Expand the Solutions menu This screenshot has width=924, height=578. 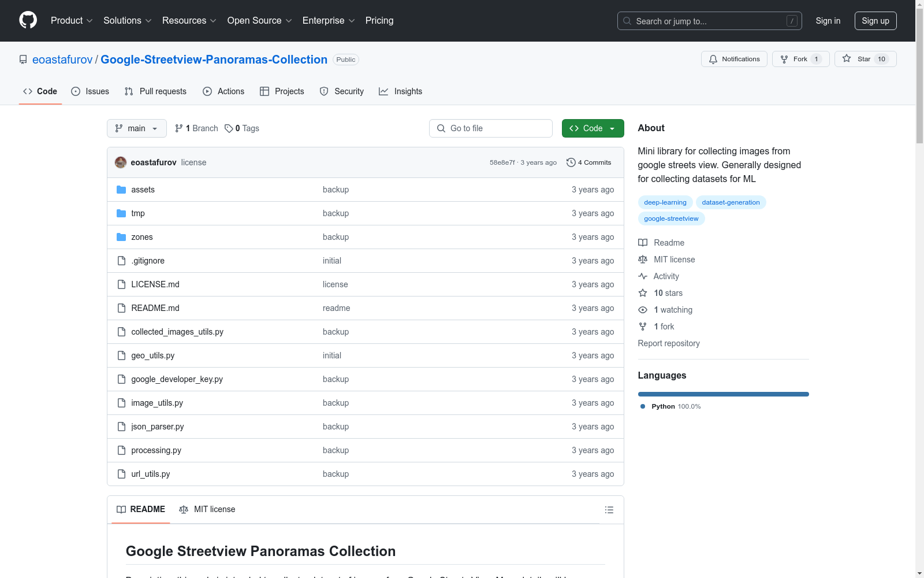(x=128, y=20)
